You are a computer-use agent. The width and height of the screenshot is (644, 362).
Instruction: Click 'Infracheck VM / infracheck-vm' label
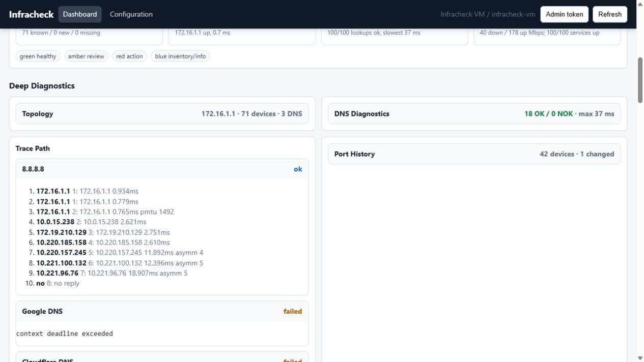[x=488, y=14]
